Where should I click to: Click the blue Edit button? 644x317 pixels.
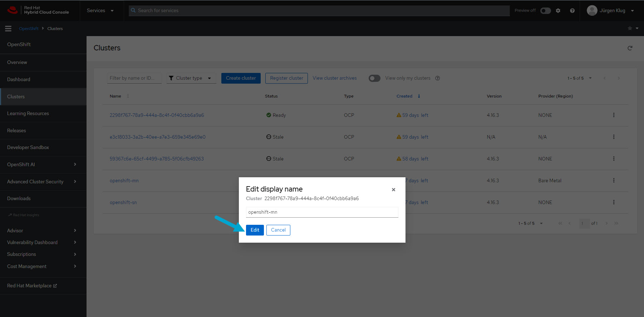[x=255, y=230]
